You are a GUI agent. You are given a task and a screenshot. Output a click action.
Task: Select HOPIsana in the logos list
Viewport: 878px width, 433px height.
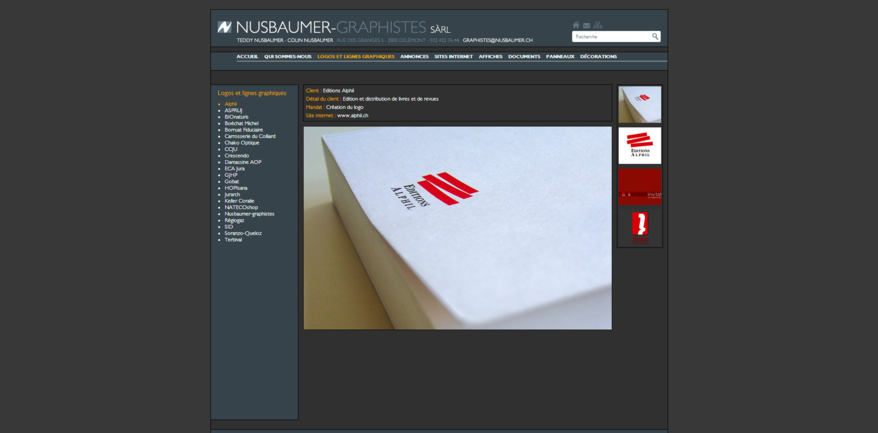click(236, 188)
